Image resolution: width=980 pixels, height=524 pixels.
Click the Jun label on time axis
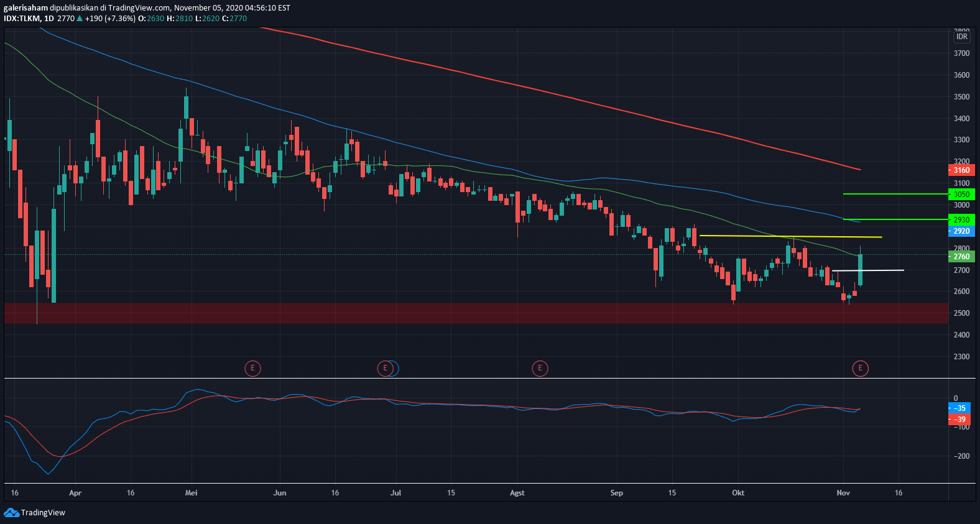(x=280, y=493)
